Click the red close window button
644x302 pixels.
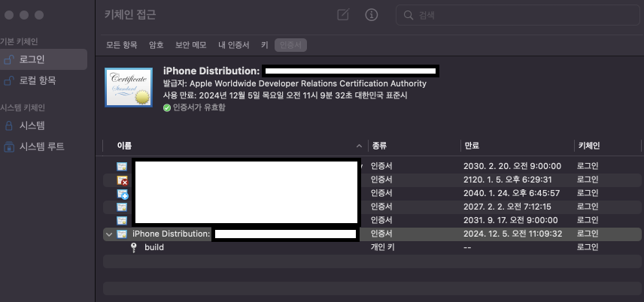coord(9,15)
